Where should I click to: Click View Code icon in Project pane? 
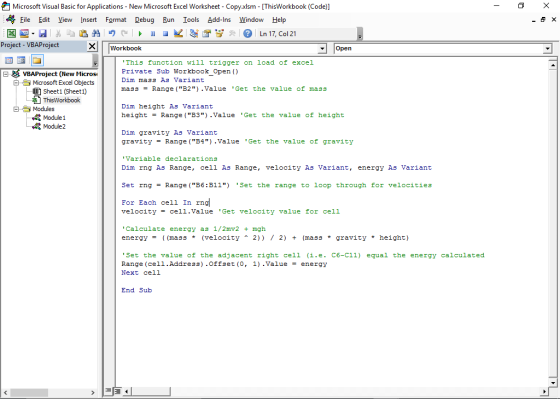(9, 60)
